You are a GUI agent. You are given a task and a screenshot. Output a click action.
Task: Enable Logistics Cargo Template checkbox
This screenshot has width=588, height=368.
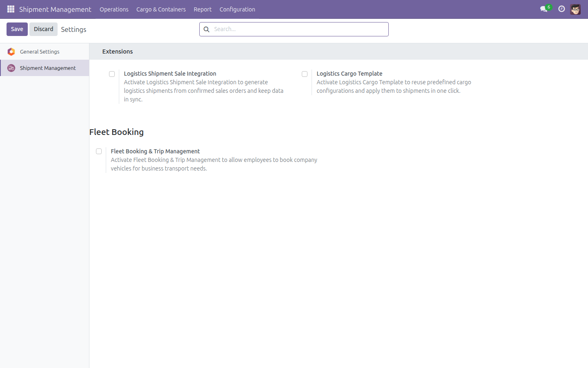point(305,74)
